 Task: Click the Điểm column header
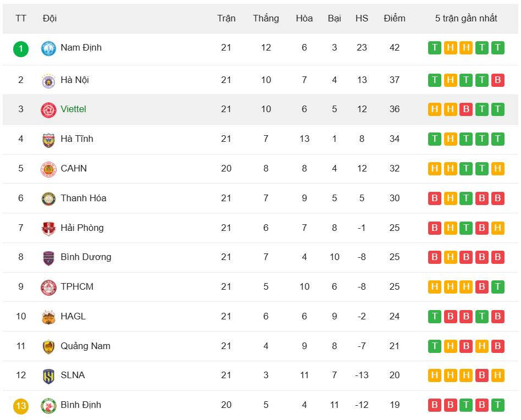tap(394, 18)
